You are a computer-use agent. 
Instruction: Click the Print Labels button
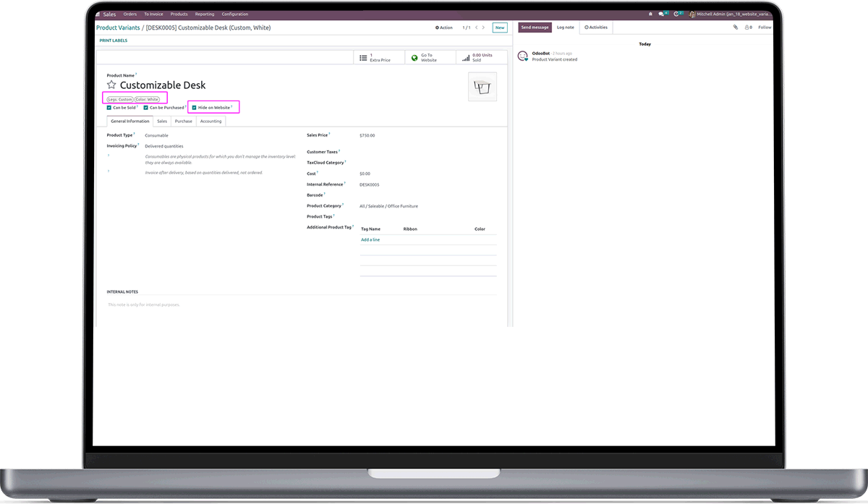[114, 40]
